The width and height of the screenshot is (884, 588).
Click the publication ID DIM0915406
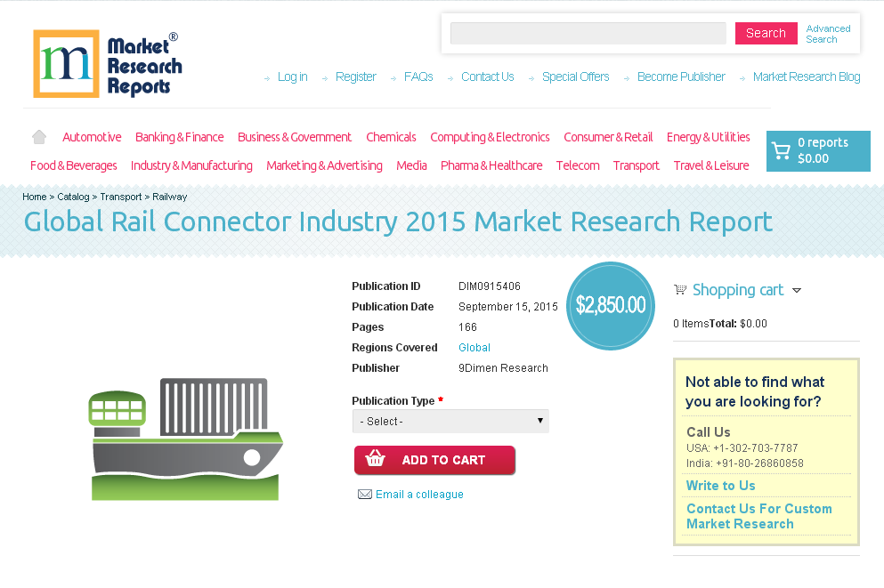[490, 286]
